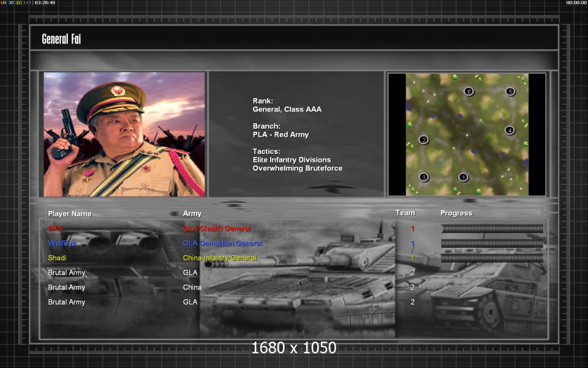Click the GLA Stealth General army entry
The height and width of the screenshot is (368, 588).
pos(217,229)
